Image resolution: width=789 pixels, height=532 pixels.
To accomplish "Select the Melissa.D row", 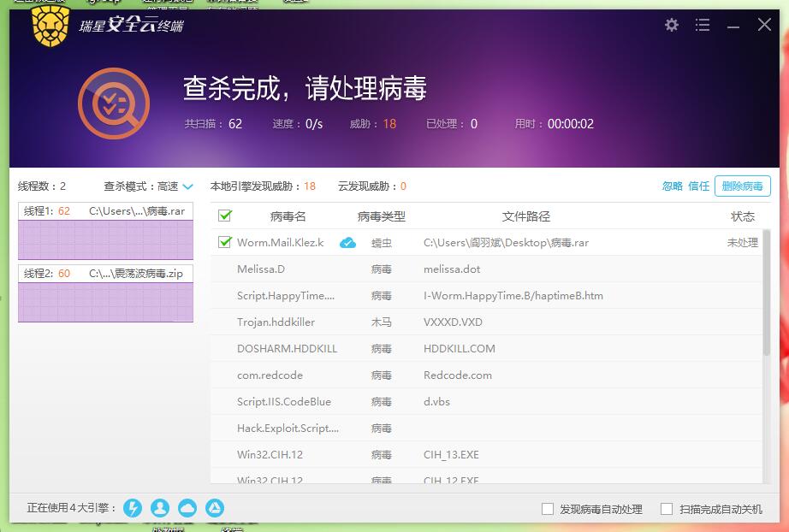I will coord(486,269).
